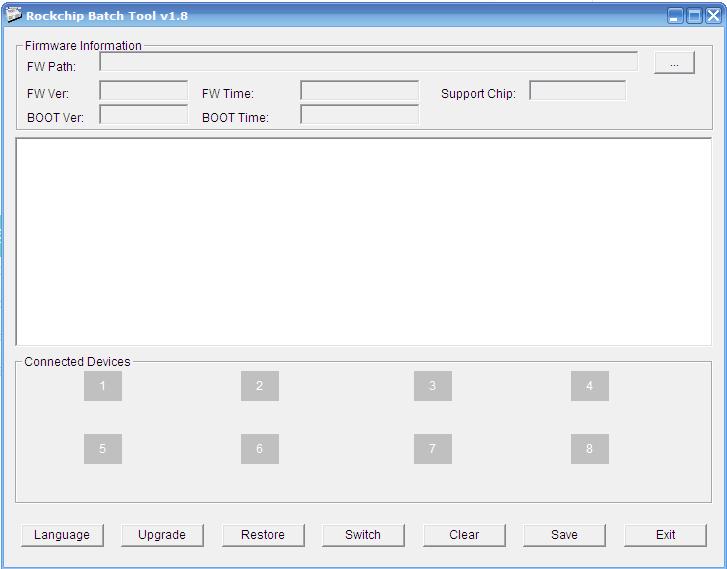The height and width of the screenshot is (569, 727).
Task: Select device slot number 2
Action: (259, 386)
